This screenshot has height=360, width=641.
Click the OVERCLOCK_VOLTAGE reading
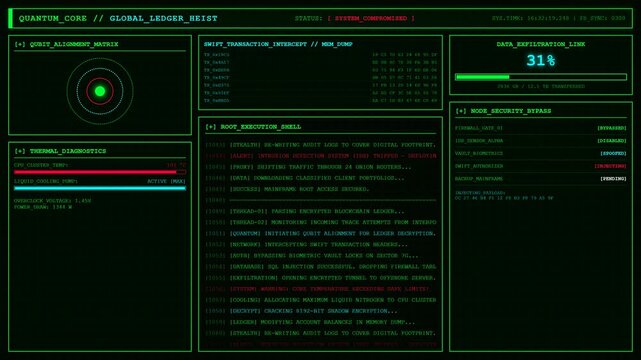pos(53,201)
